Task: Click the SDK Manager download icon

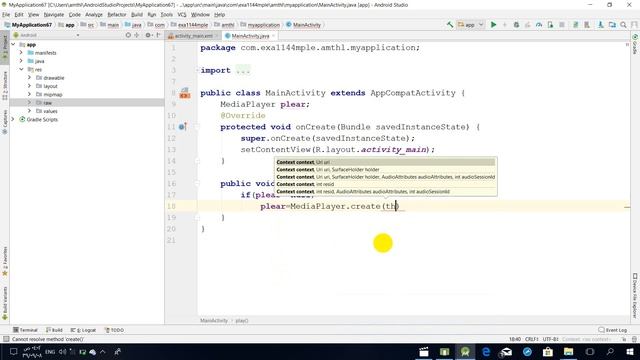Action: (601, 25)
